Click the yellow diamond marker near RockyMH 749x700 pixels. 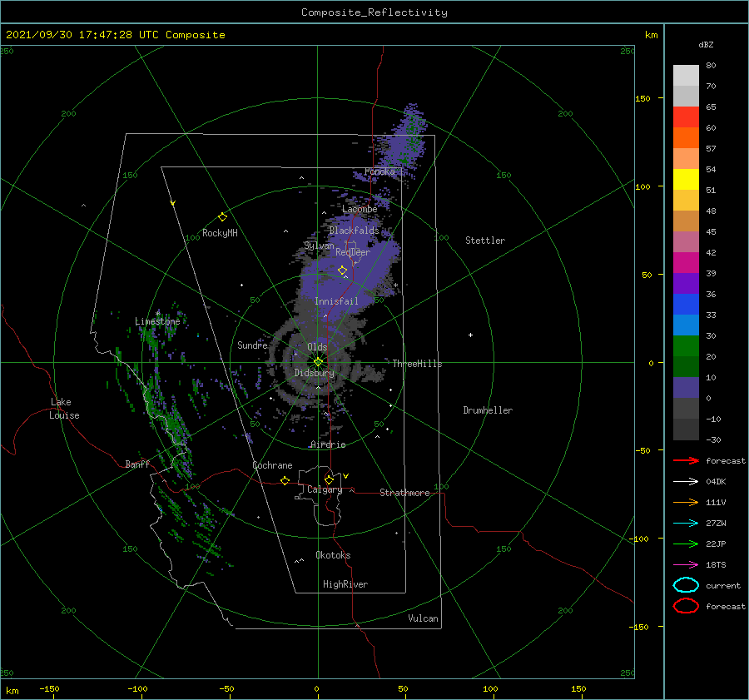pyautogui.click(x=222, y=217)
